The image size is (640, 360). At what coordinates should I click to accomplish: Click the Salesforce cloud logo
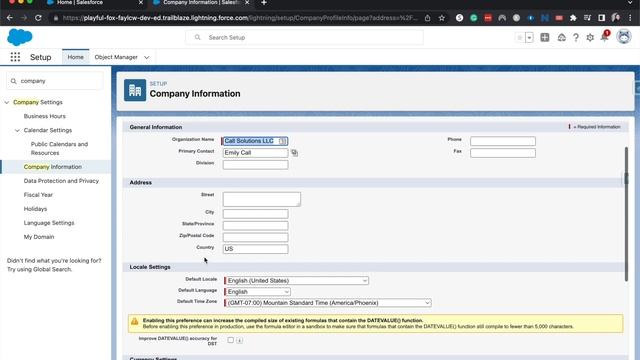[x=20, y=37]
